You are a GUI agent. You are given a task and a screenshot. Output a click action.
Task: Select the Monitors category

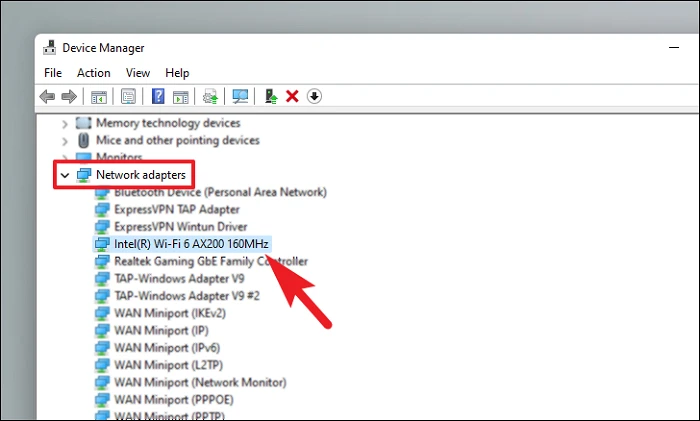click(119, 157)
